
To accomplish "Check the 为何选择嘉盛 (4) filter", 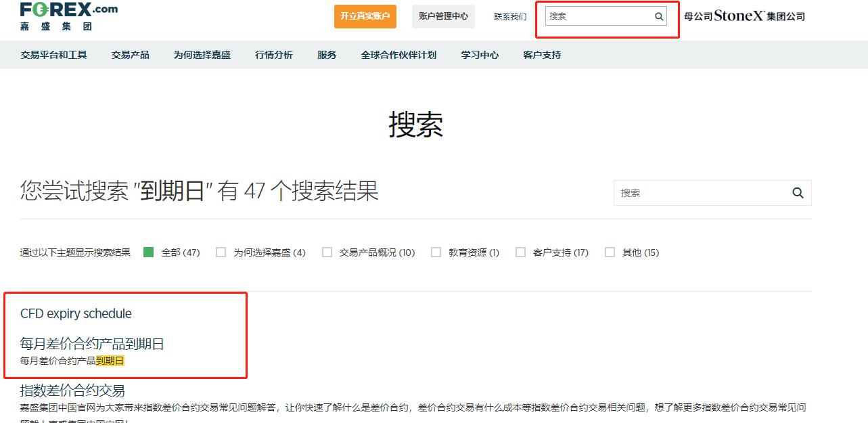I will 221,252.
